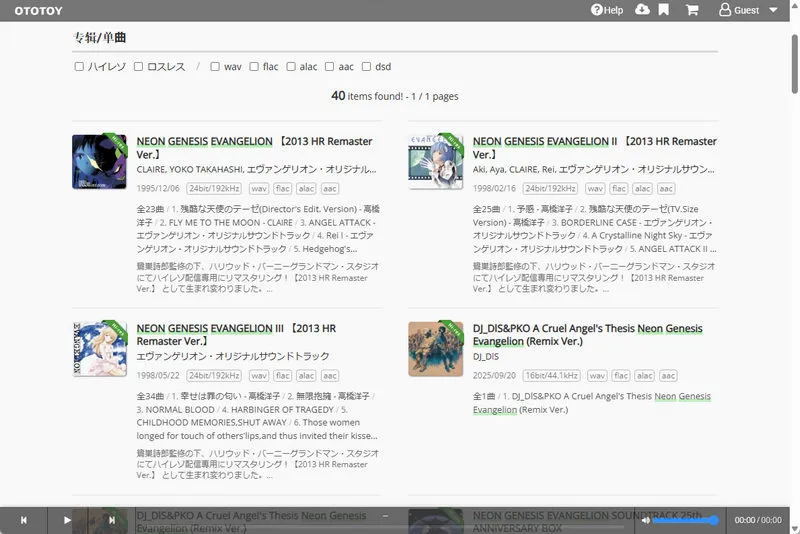
Task: Click the 1995/12/06 release date
Action: coord(158,189)
